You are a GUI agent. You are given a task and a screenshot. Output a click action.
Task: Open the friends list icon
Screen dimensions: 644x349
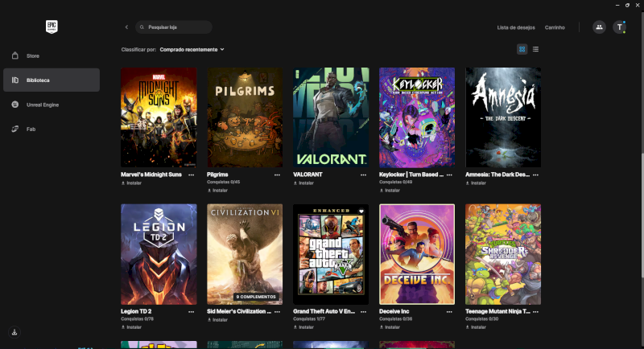coord(599,27)
